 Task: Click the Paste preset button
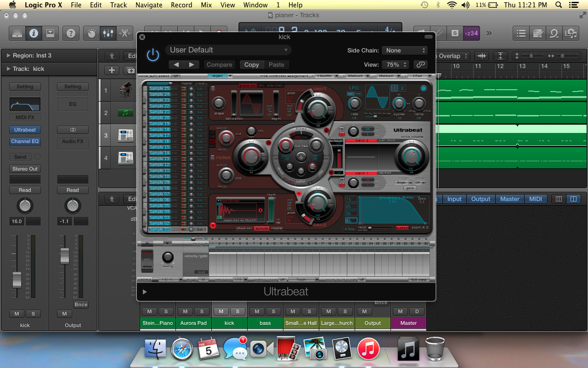click(x=277, y=65)
